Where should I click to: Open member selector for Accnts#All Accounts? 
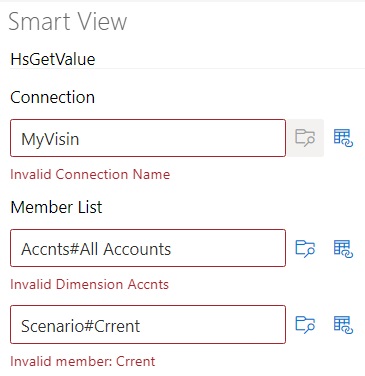305,248
